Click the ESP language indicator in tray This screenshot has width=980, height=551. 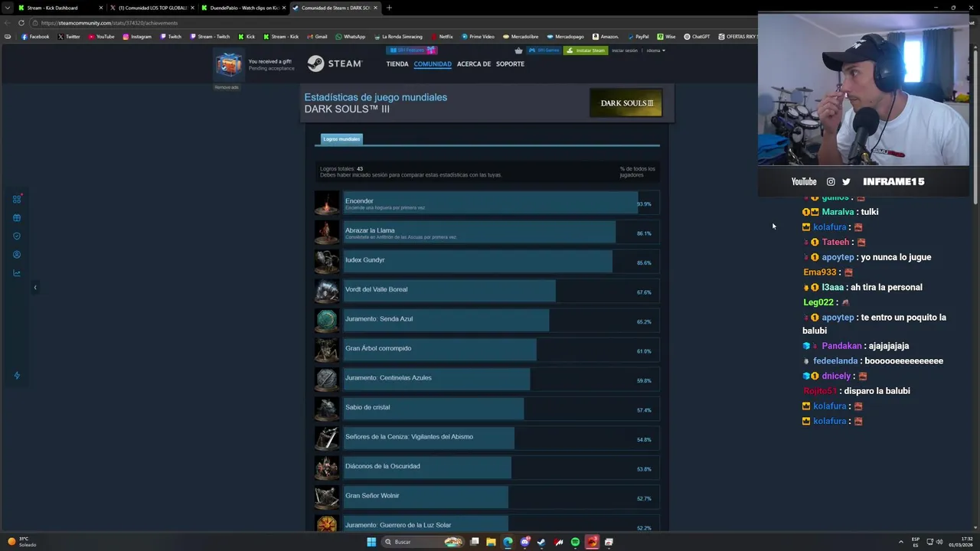[916, 542]
